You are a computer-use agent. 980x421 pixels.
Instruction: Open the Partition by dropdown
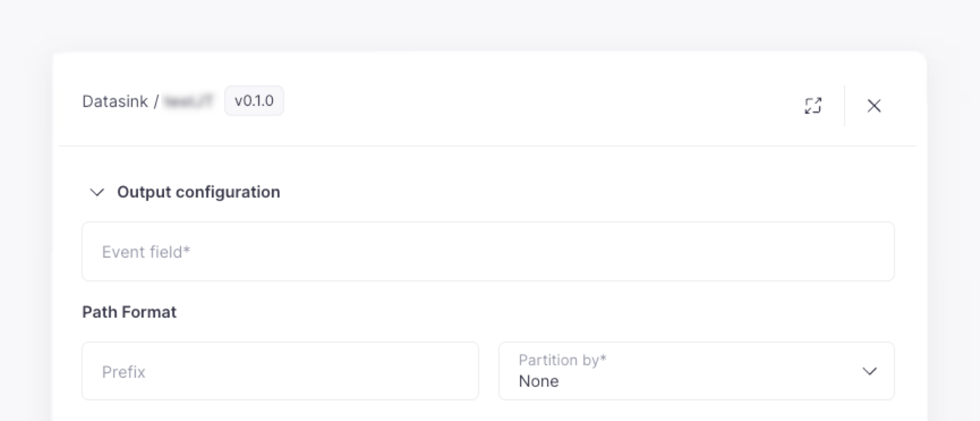pyautogui.click(x=696, y=371)
